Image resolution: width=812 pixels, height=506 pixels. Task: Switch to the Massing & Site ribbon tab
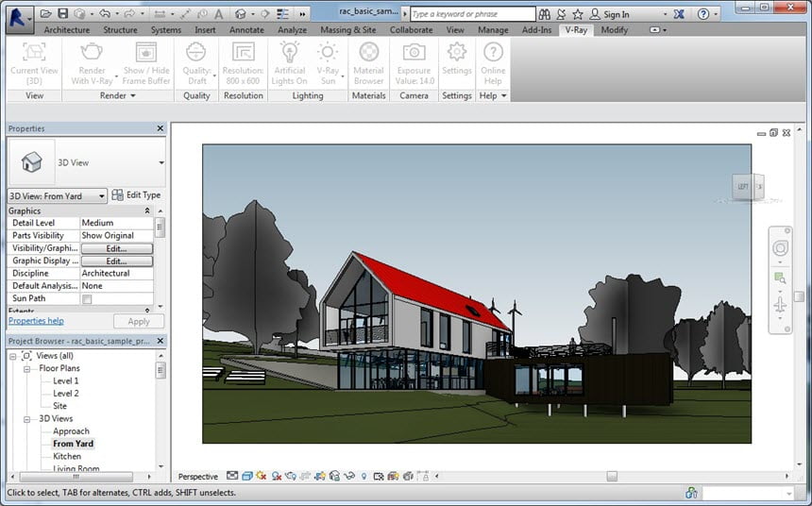348,30
